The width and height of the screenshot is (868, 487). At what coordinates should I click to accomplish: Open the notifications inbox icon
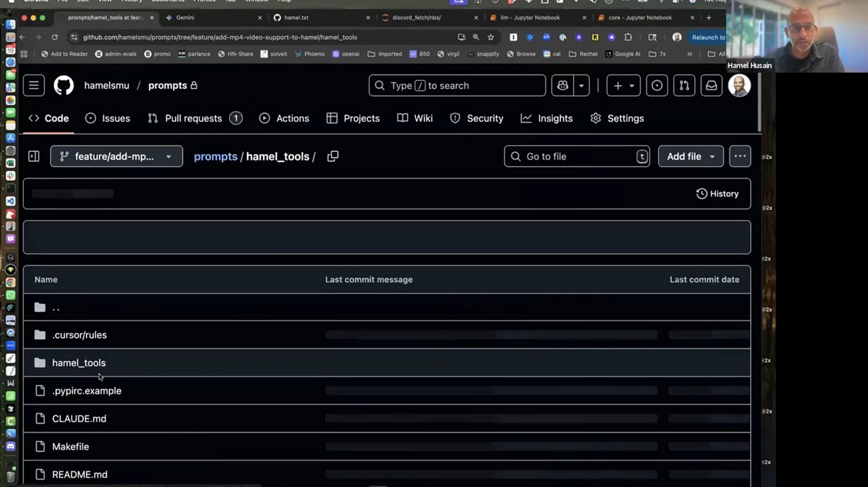(711, 86)
